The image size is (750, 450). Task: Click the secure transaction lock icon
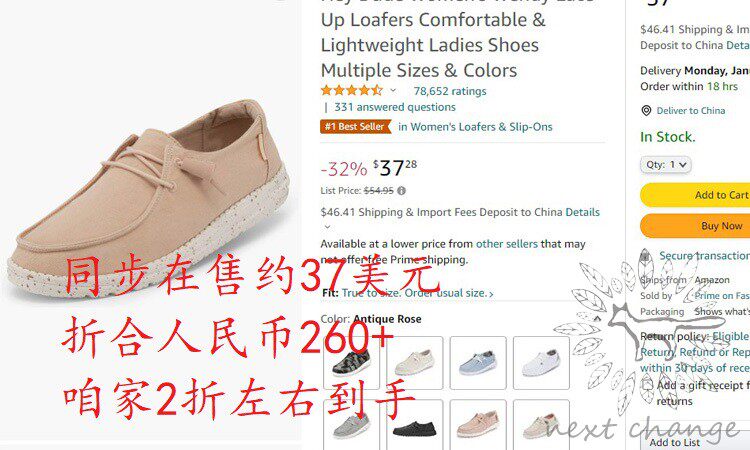coord(645,255)
